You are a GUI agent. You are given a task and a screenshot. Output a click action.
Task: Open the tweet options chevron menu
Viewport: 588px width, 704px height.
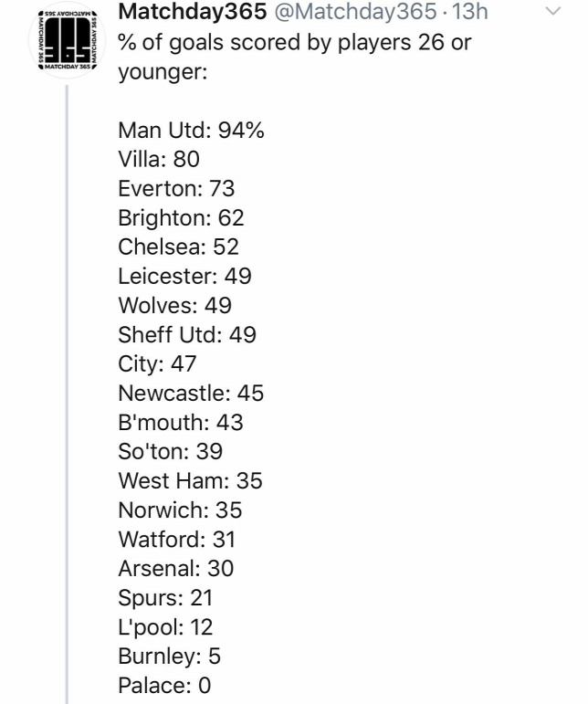[553, 11]
